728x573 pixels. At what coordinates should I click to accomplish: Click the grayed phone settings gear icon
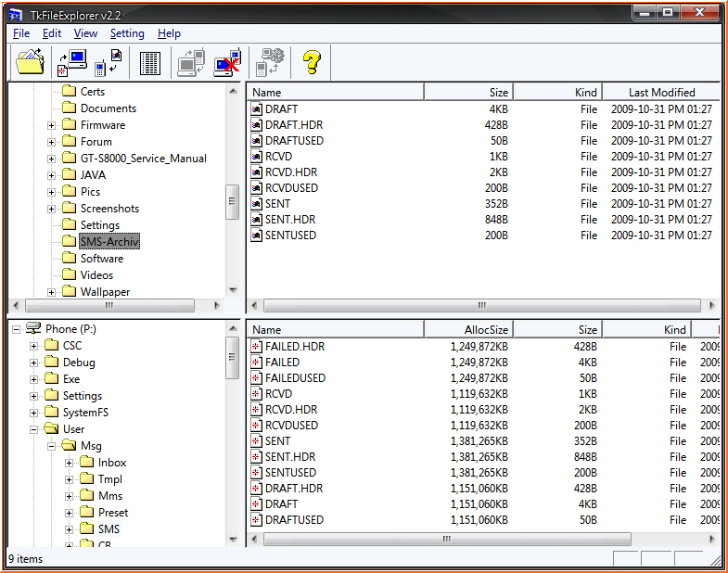270,62
